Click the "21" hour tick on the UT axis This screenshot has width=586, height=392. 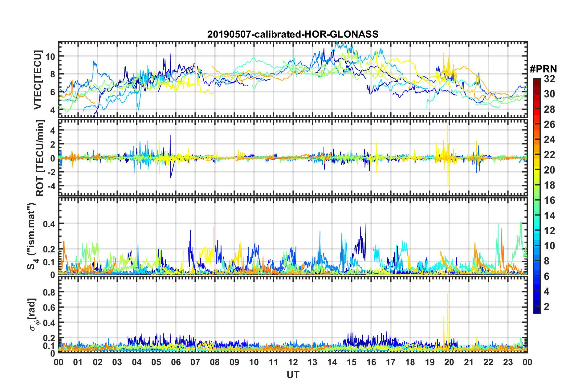pos(469,362)
